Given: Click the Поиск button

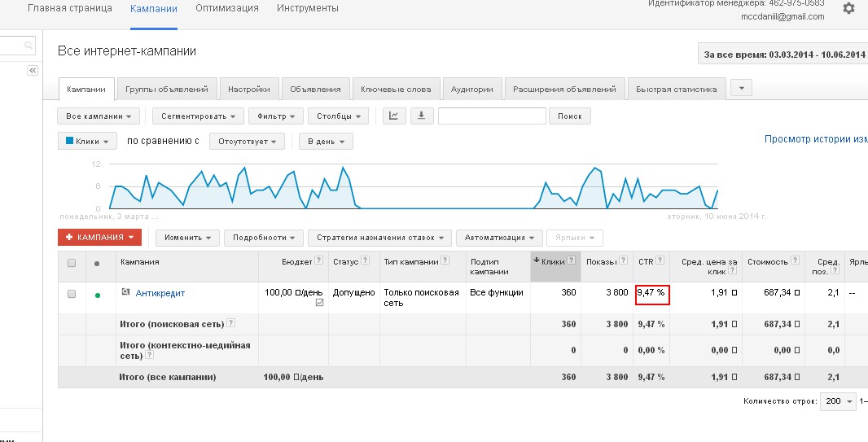Looking at the screenshot, I should (x=570, y=116).
